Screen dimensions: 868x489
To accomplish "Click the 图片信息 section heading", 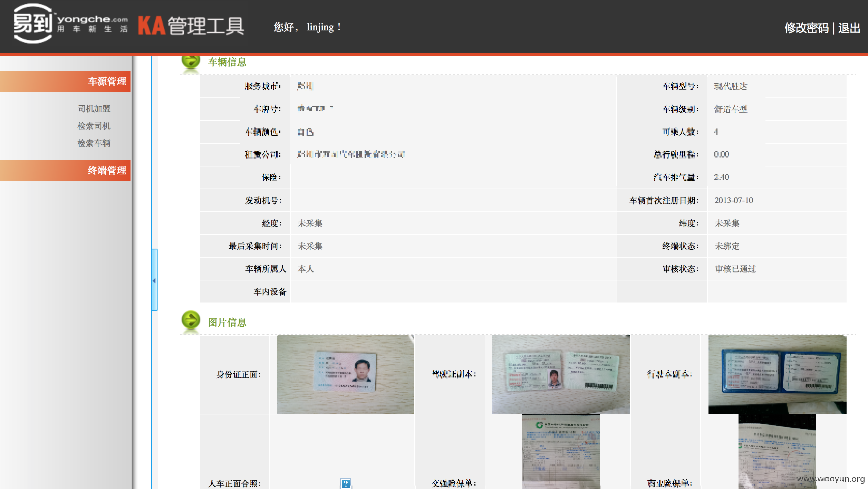I will pos(227,323).
